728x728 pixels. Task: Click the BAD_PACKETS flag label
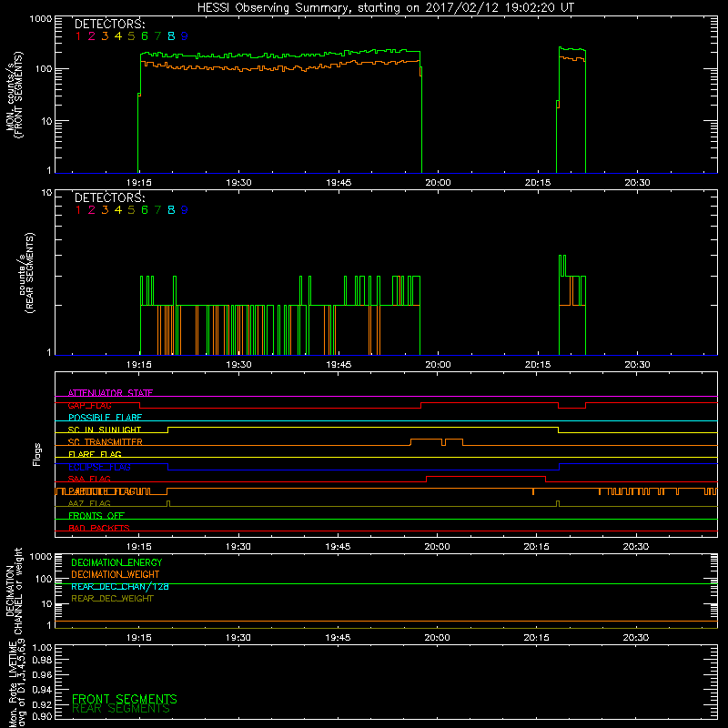tap(99, 528)
